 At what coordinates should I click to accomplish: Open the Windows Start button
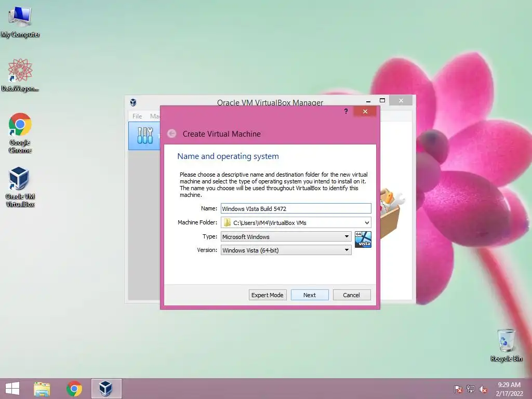(x=12, y=389)
